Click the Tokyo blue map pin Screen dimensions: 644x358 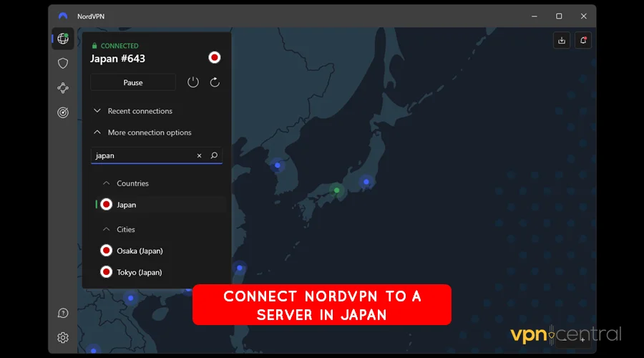coord(366,182)
